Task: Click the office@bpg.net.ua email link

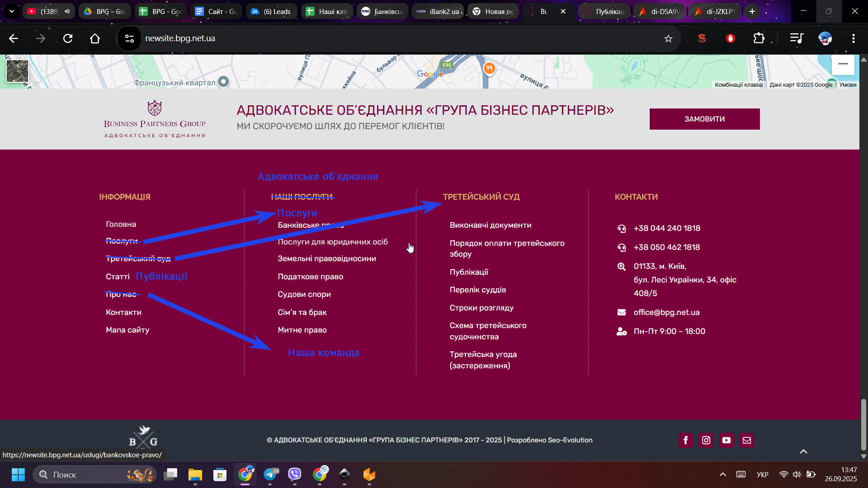Action: point(666,312)
